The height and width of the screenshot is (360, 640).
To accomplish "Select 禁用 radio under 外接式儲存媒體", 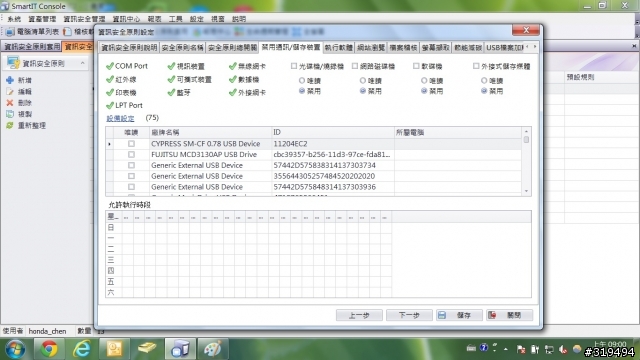I will tap(484, 91).
